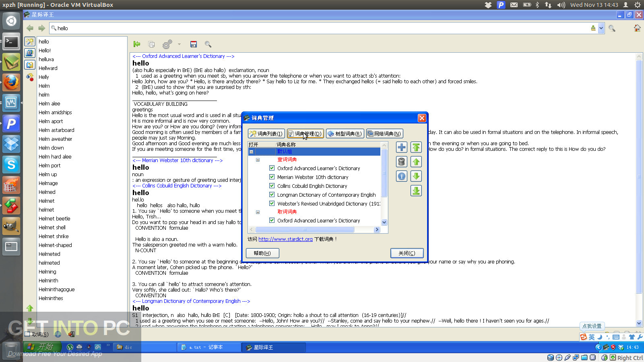Uncheck Oxford Advanced Learner's Dictionary under 取词词典
Screen dimensions: 644x362
click(x=272, y=220)
